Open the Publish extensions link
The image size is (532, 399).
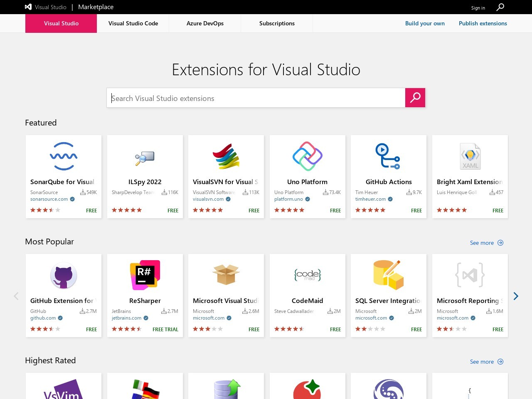coord(483,23)
